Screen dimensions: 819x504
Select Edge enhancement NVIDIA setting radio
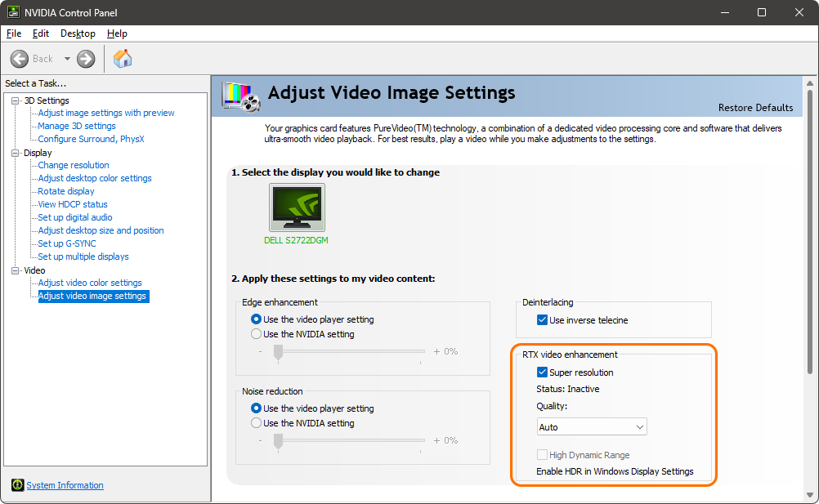click(256, 334)
